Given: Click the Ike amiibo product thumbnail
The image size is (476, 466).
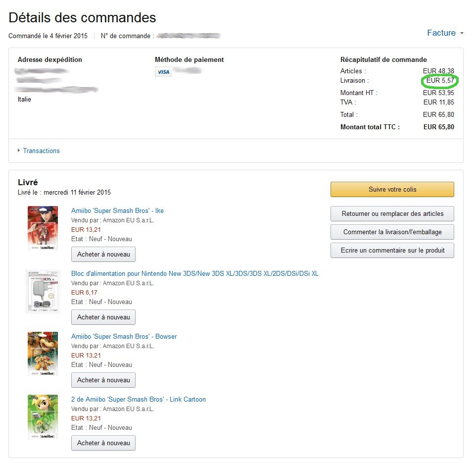Looking at the screenshot, I should click(x=43, y=228).
